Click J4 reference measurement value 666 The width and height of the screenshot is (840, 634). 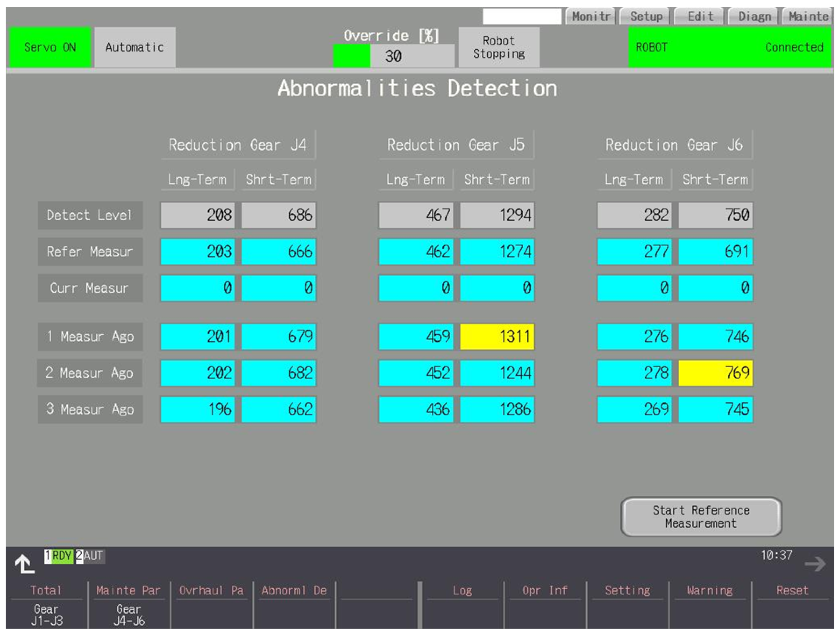point(279,251)
